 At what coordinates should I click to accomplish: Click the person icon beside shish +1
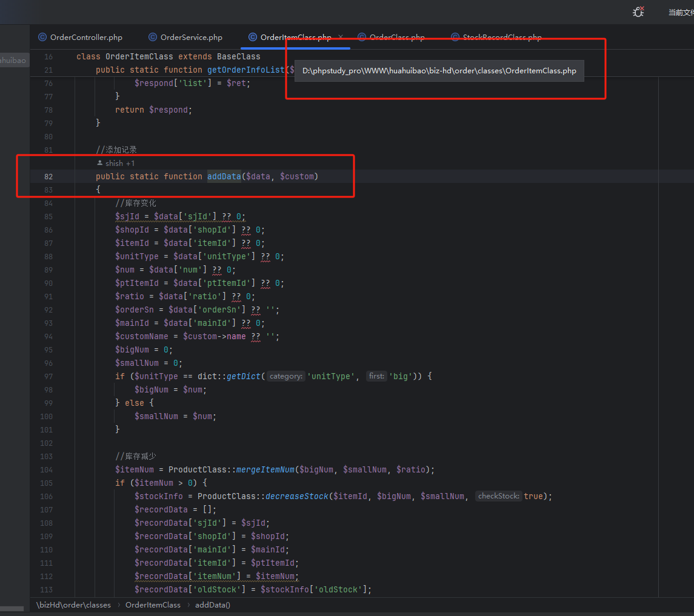point(99,163)
